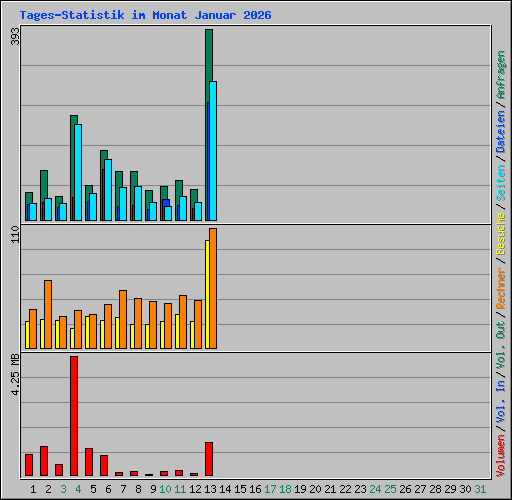Click the 'Seiten' legend label

501,183
